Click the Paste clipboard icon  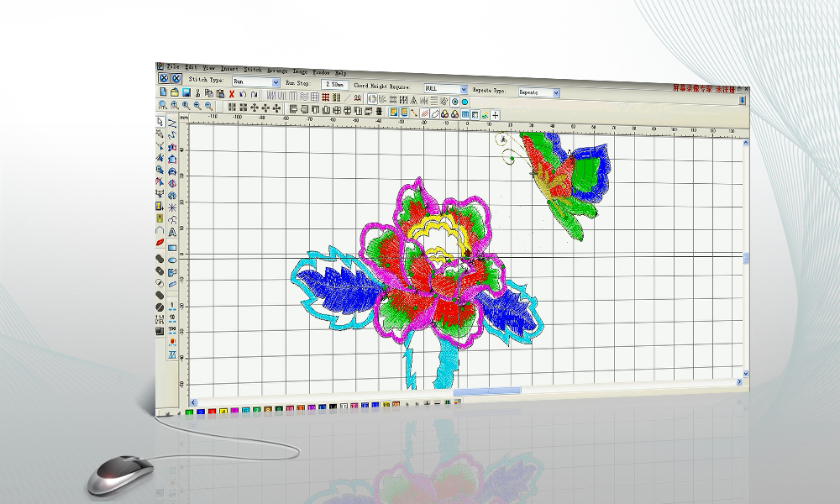point(220,93)
